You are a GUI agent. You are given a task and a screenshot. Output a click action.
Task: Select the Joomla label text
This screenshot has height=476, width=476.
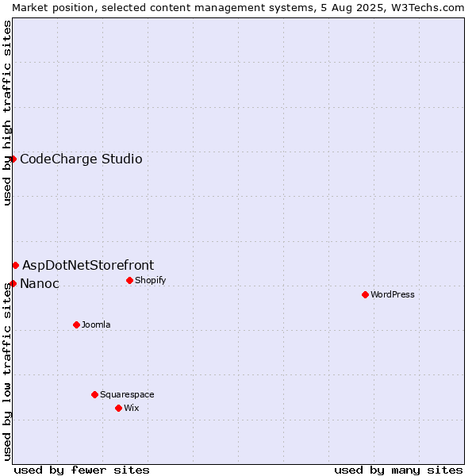click(96, 324)
